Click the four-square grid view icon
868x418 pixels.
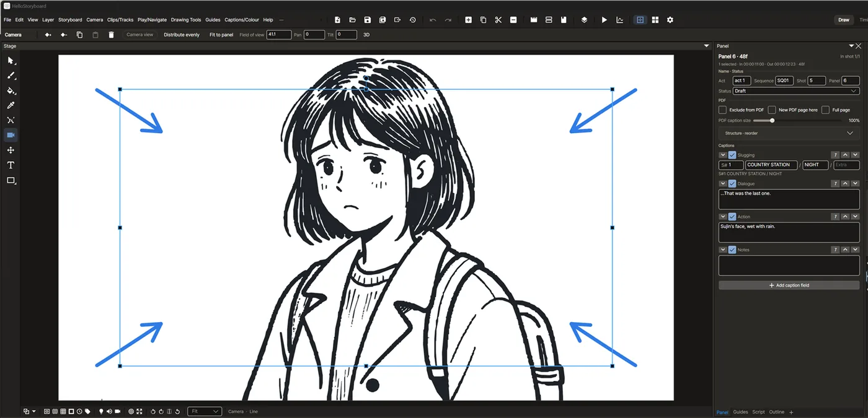(x=655, y=20)
